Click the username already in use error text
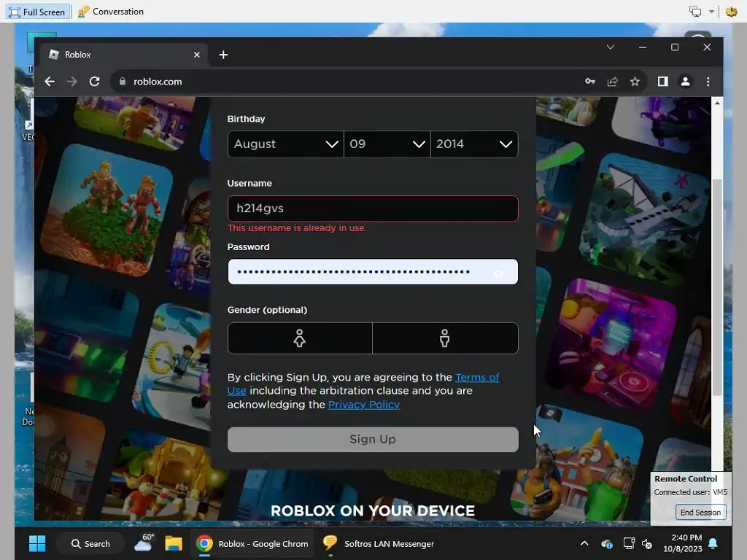 [x=297, y=228]
